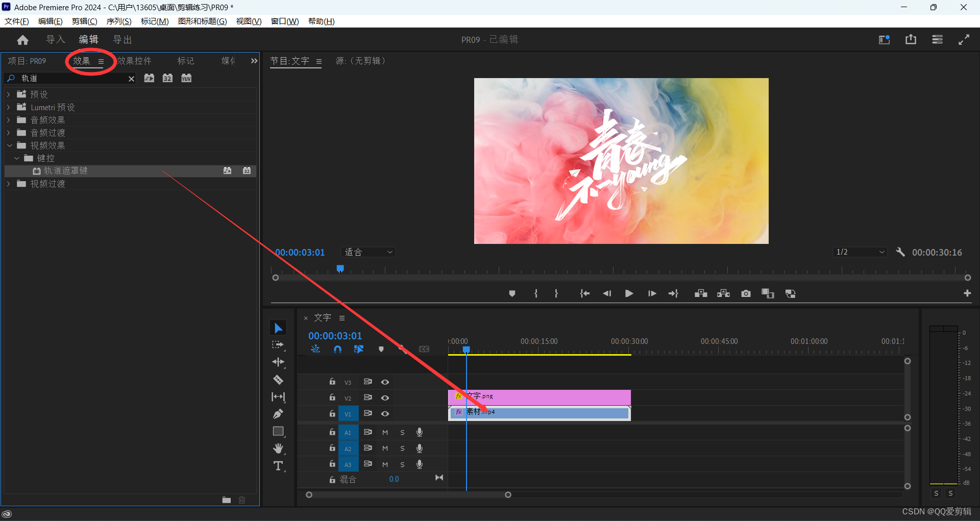Collapse the 视频效果 folder
Viewport: 980px width, 521px height.
9,145
